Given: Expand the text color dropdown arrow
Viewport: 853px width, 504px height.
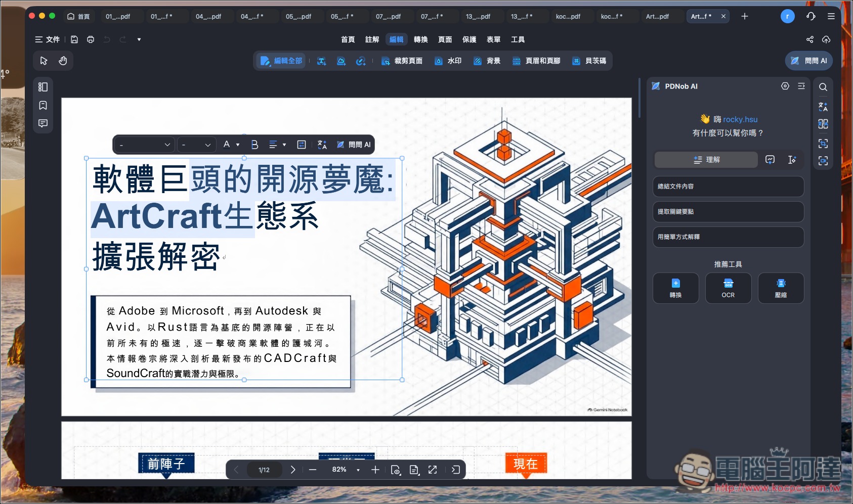Looking at the screenshot, I should 238,145.
